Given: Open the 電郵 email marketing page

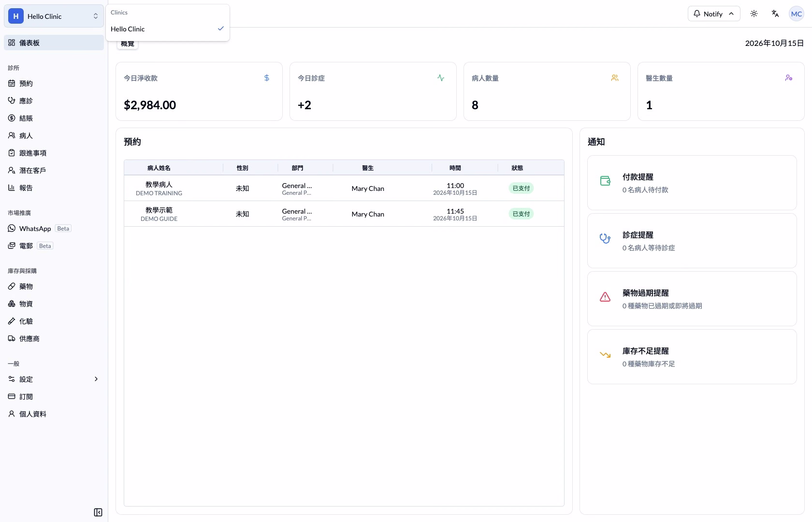Looking at the screenshot, I should 54,246.
